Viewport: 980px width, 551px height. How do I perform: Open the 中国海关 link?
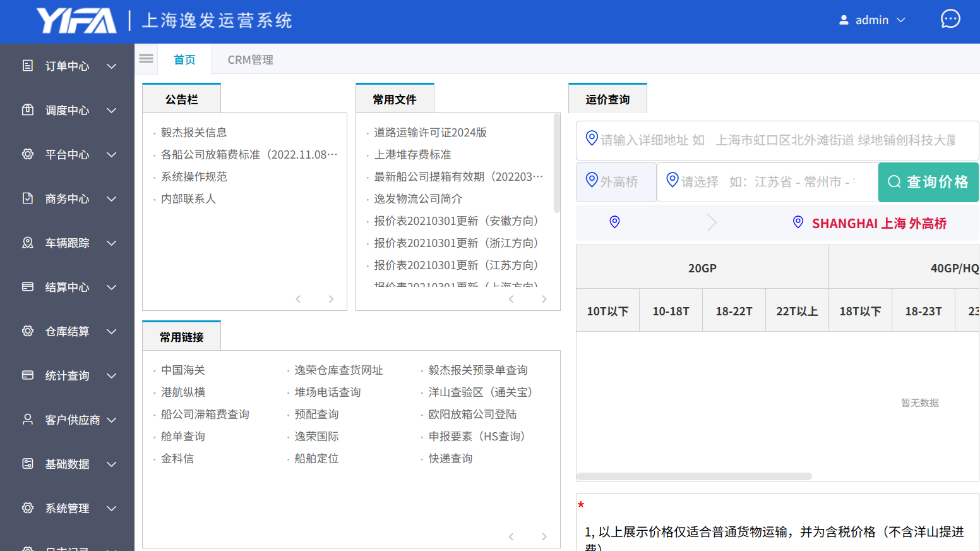183,370
